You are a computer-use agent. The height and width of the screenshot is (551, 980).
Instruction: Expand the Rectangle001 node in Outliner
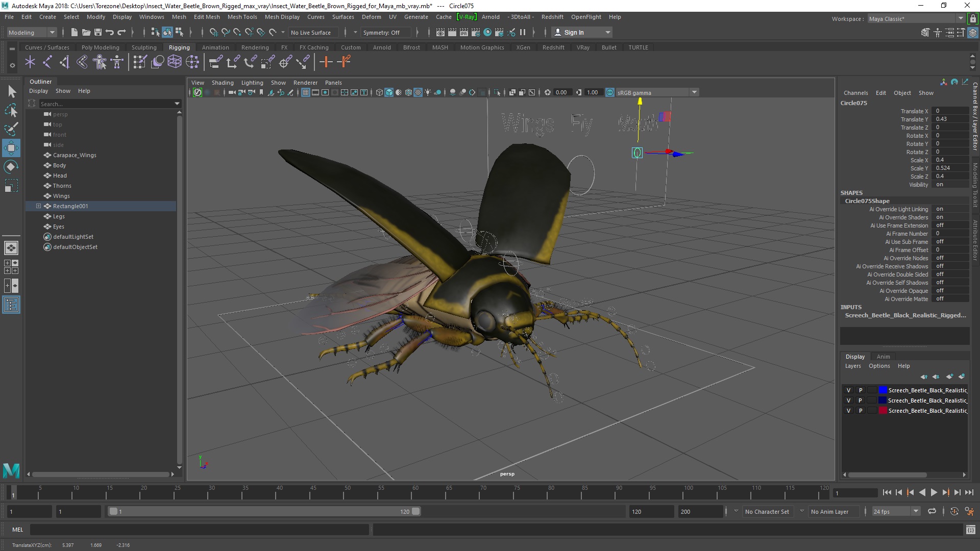coord(38,206)
